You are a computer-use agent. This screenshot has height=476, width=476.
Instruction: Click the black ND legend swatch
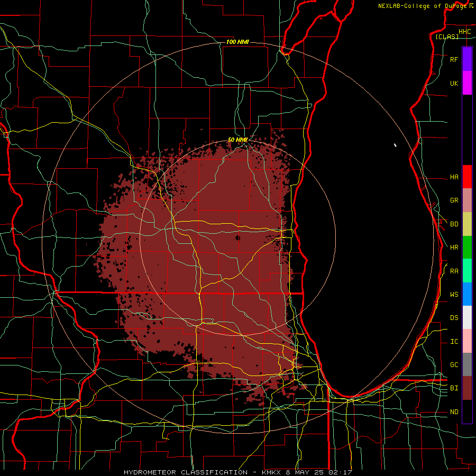click(x=467, y=411)
